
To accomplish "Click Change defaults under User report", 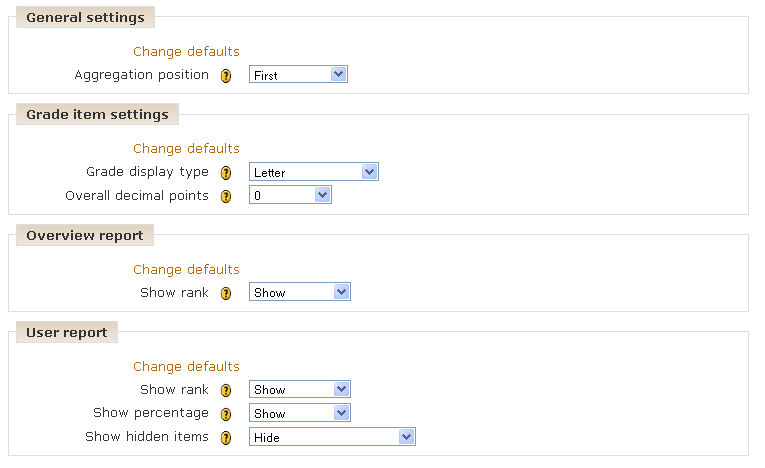I will click(186, 367).
